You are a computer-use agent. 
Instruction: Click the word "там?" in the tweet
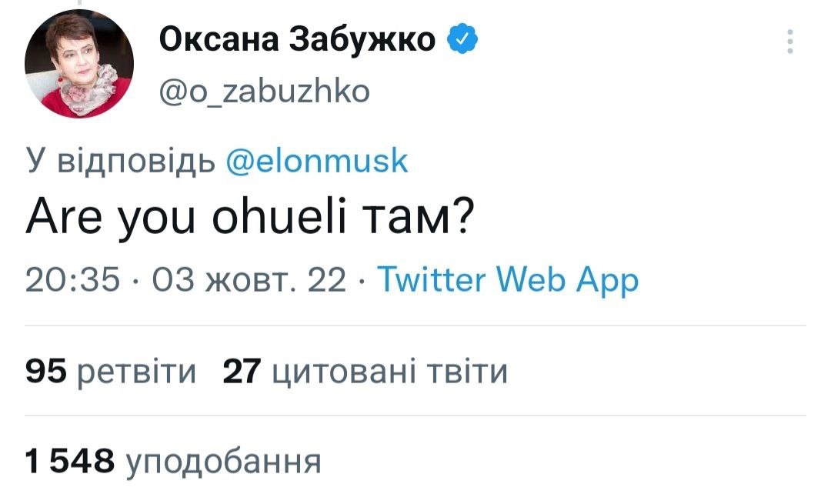point(424,221)
